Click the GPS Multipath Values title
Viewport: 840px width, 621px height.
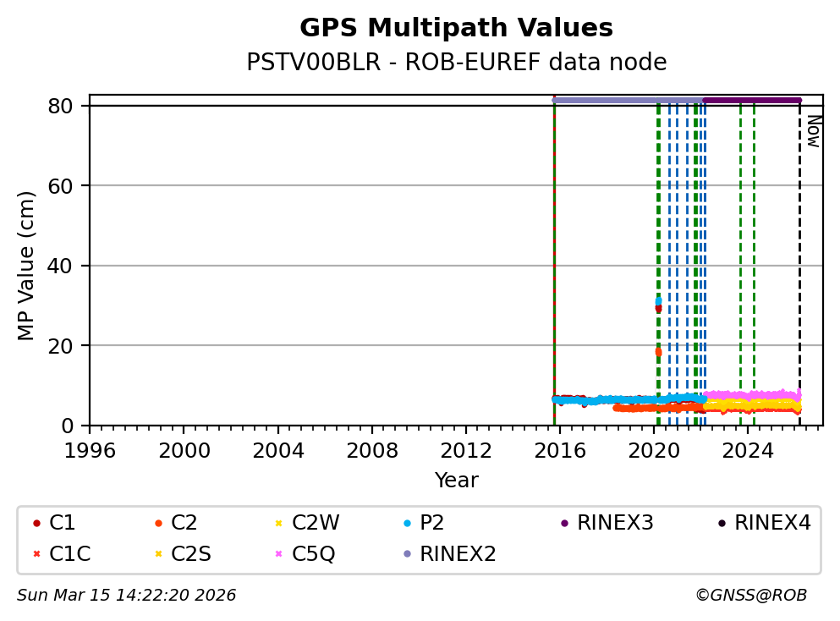tap(456, 28)
